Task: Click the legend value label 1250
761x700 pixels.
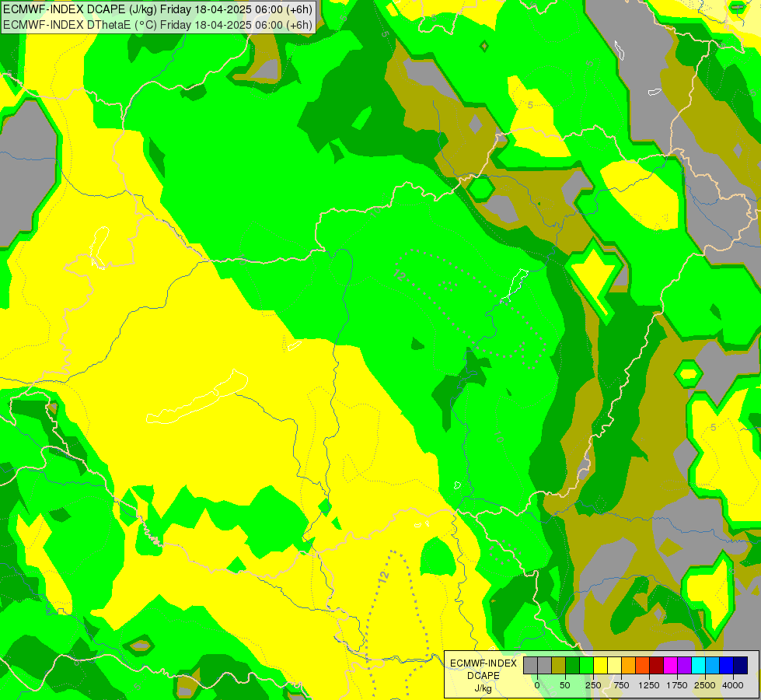Action: (649, 685)
